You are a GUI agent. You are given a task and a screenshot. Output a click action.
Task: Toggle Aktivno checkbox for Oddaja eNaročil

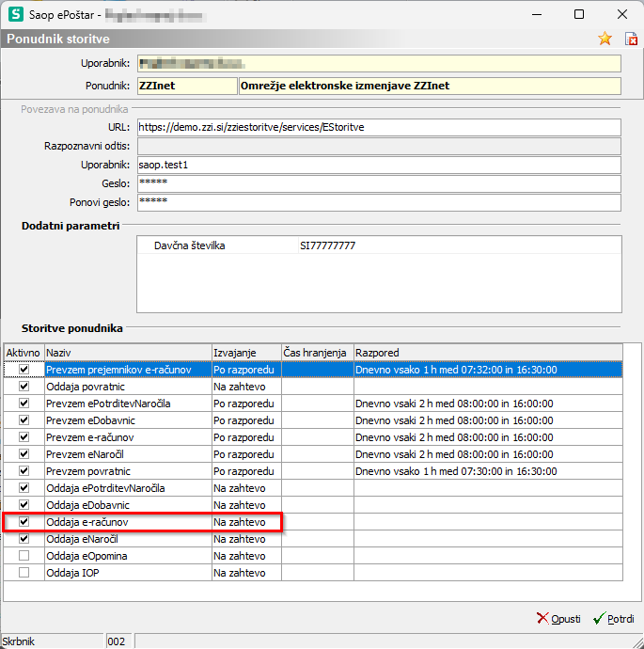coord(24,539)
